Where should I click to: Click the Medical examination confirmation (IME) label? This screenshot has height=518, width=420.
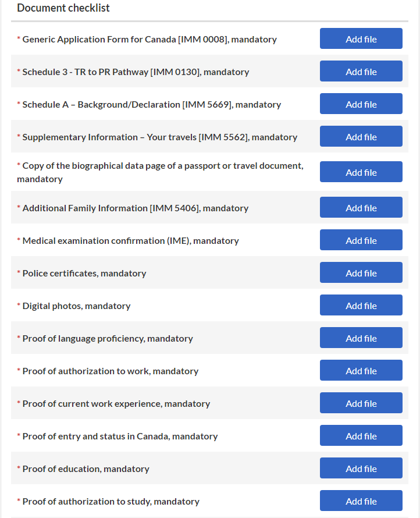point(130,240)
